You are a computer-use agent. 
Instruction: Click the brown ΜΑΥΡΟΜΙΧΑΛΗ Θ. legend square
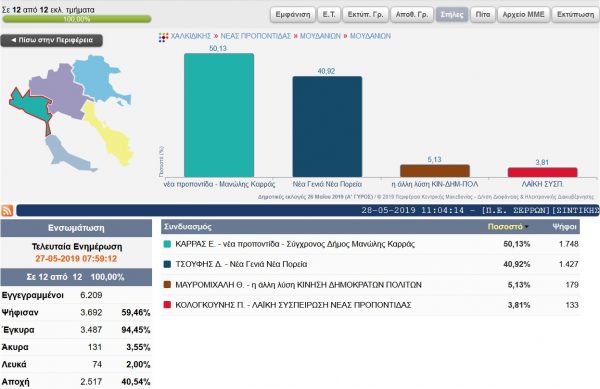tap(167, 285)
